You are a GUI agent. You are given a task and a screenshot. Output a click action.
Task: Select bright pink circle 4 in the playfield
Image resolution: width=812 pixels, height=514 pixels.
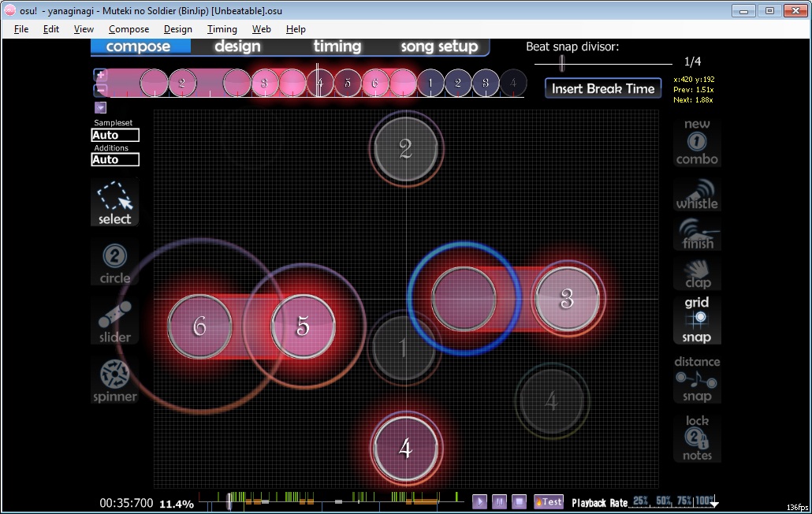405,449
